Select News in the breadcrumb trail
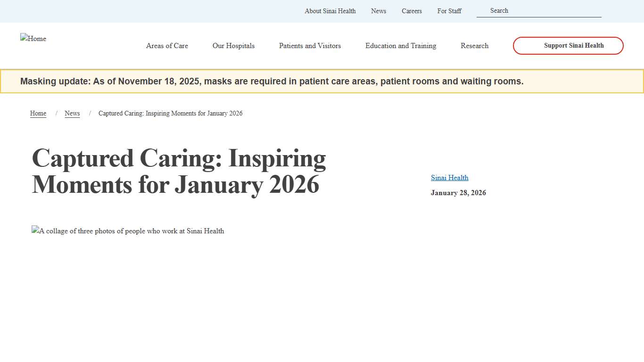 (72, 113)
